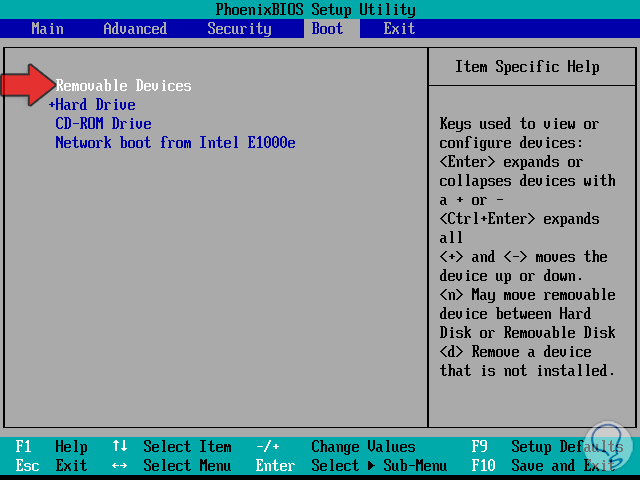Go to the Exit tab

(x=399, y=29)
